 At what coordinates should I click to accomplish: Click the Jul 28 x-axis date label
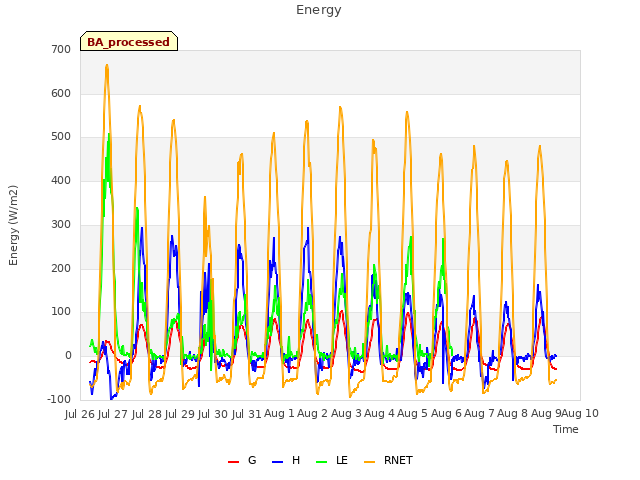(x=147, y=414)
